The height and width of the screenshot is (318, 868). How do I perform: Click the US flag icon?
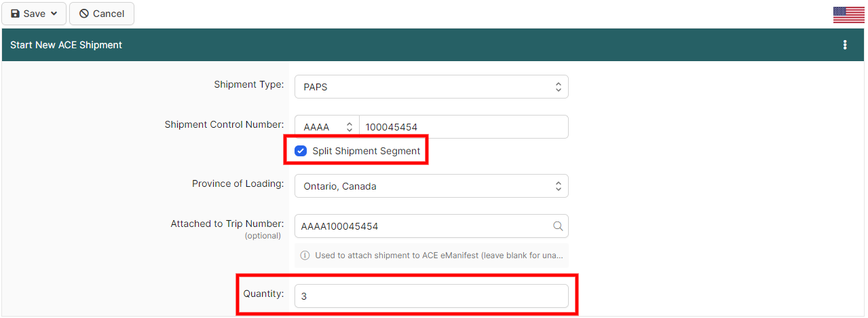pyautogui.click(x=848, y=15)
